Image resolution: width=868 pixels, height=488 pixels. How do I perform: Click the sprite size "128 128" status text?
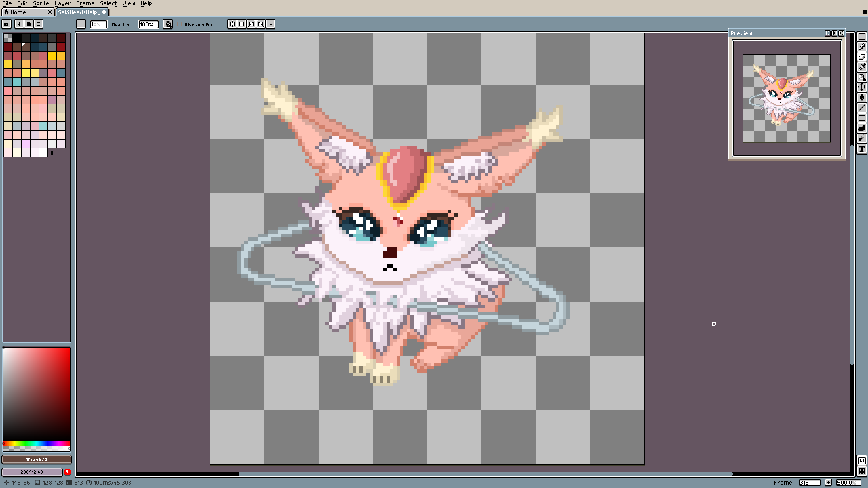[53, 483]
